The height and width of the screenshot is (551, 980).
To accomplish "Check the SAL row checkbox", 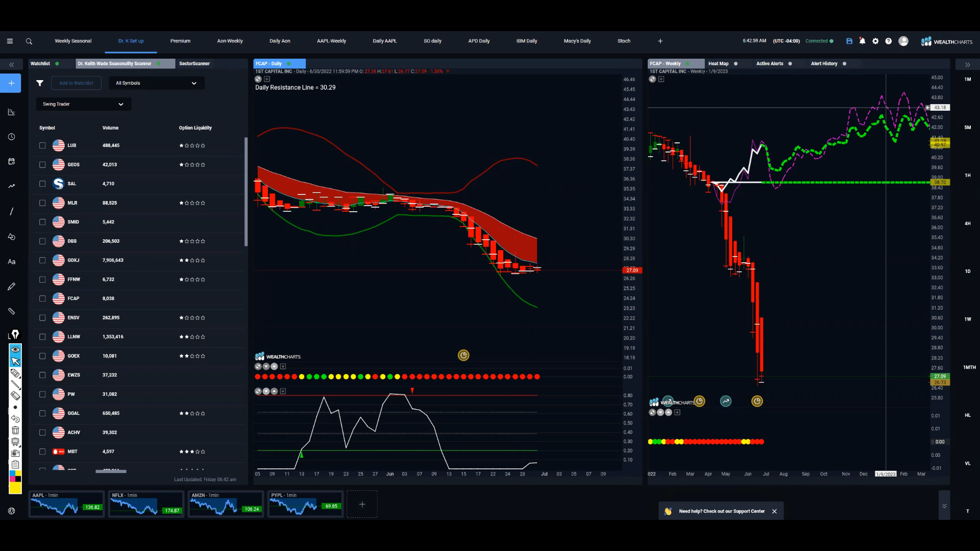I will (x=42, y=184).
